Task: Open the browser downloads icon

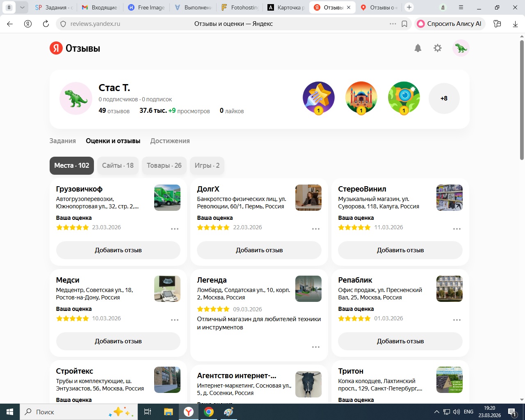Action: click(x=515, y=24)
